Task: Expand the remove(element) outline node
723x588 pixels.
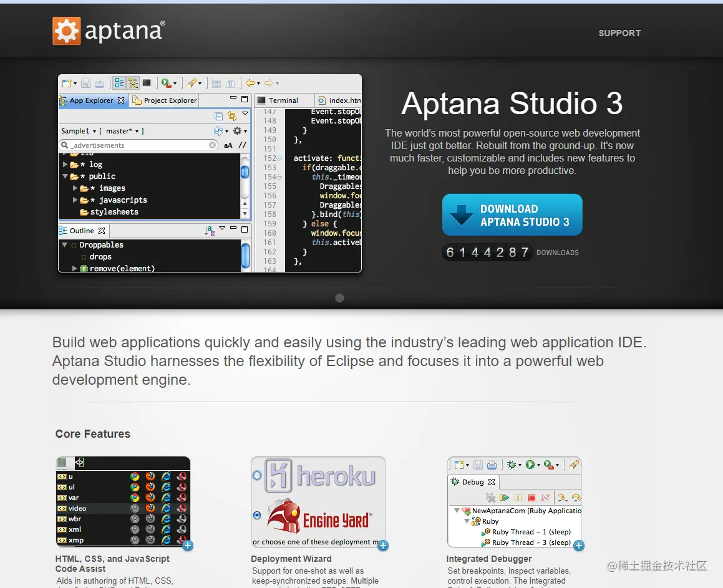Action: tap(74, 268)
